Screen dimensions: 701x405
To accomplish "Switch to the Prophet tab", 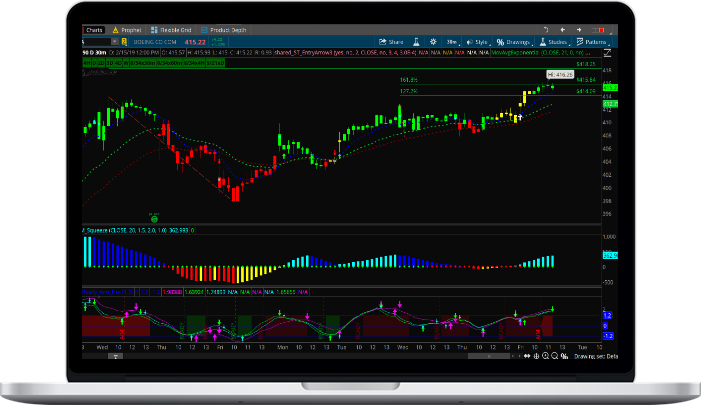I will pos(126,31).
